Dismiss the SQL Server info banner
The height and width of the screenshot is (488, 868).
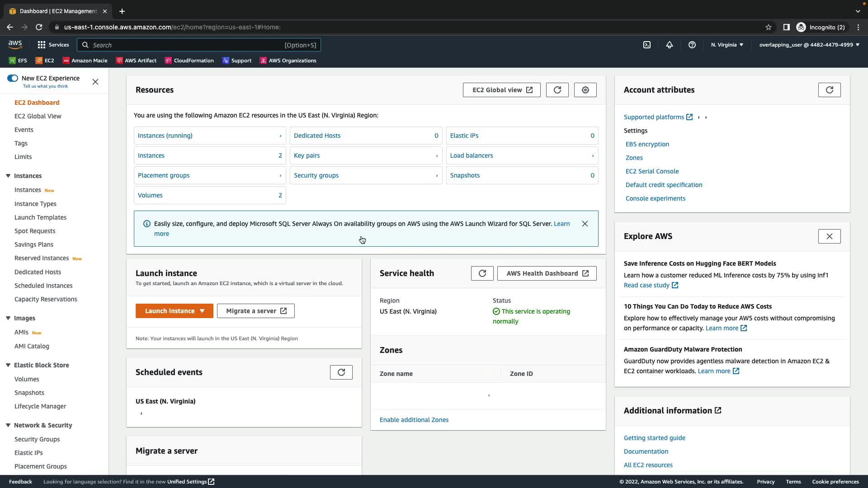(x=585, y=224)
